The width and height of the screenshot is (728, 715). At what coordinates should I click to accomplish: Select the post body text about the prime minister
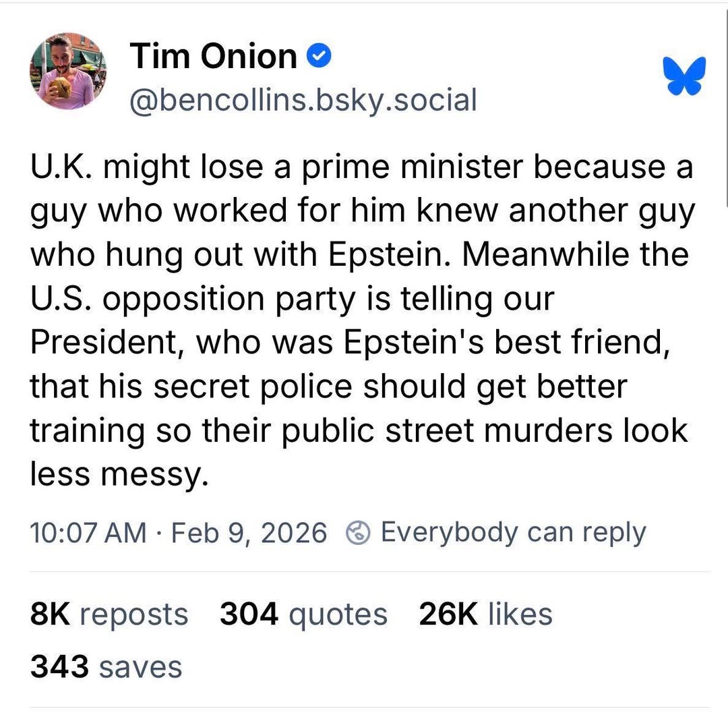(361, 317)
